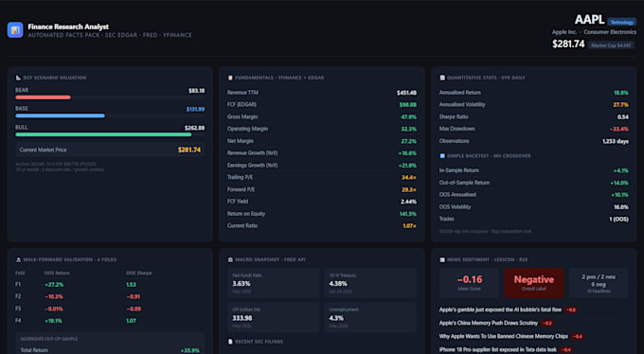Click the Trades 1 (OOS) value
Viewport: 644px width, 354px height.
click(x=619, y=220)
